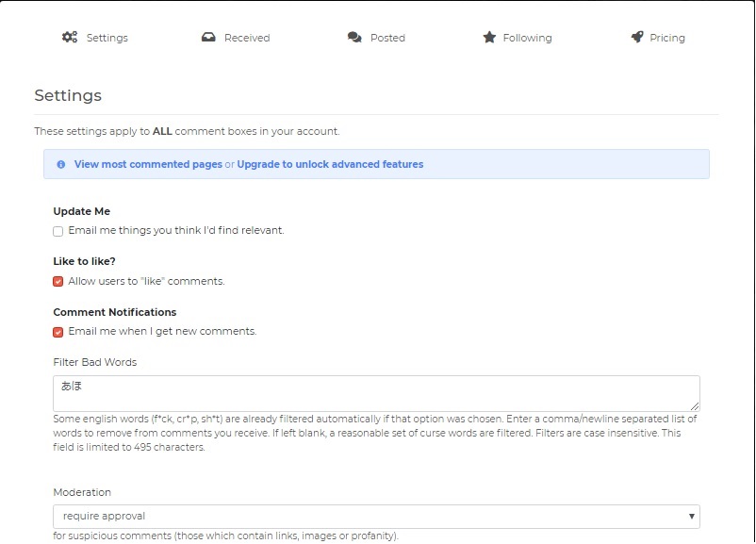Click the Posted speech bubbles icon
756x544 pixels.
tap(353, 38)
